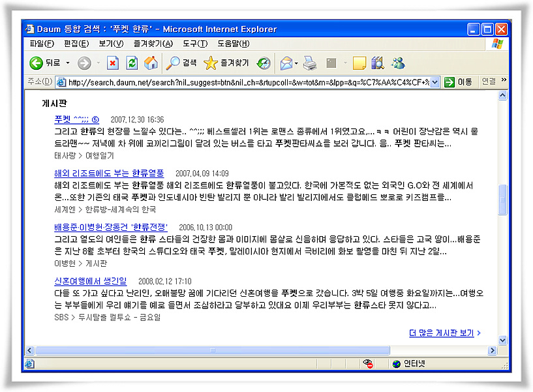The height and width of the screenshot is (392, 533).
Task: Open the 파일(F) menu
Action: pyautogui.click(x=42, y=44)
